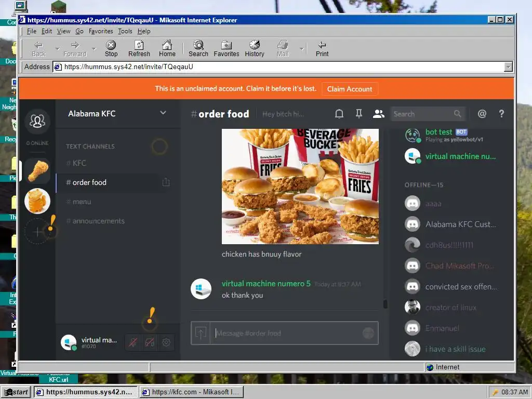Screen dimensions: 532x399
Task: Click virtual machine numero 5 username
Action: [266, 284]
